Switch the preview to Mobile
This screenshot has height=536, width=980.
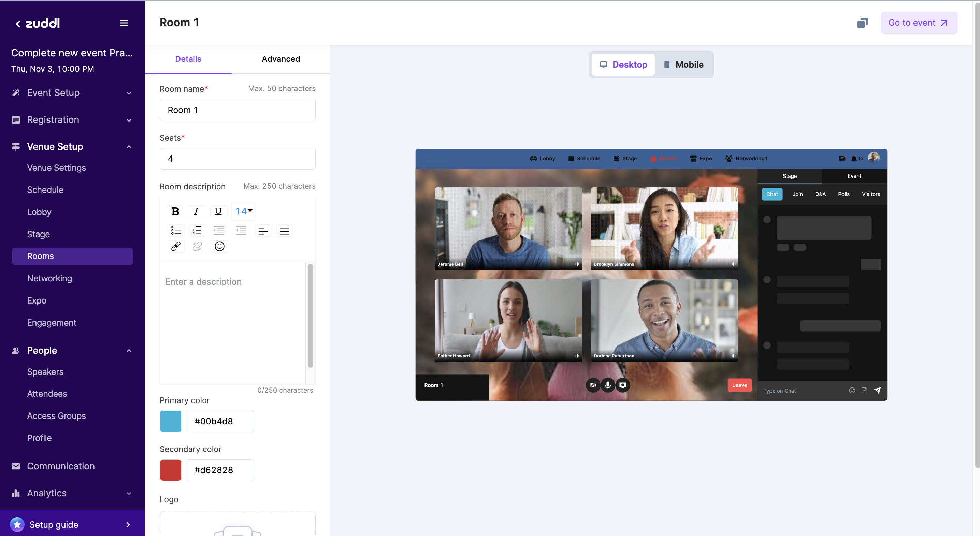(x=683, y=65)
